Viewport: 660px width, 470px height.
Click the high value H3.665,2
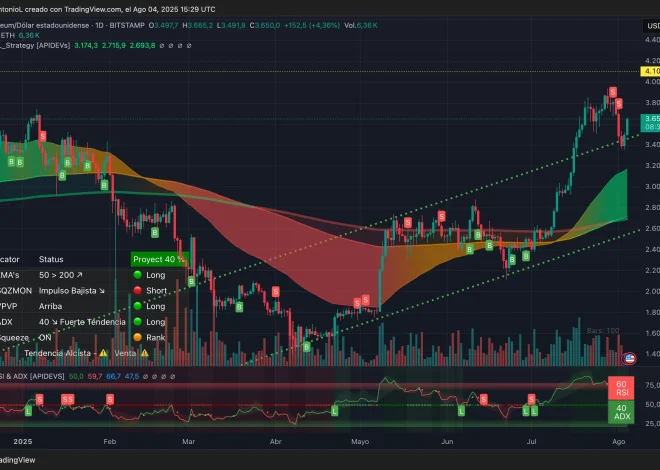pos(197,25)
